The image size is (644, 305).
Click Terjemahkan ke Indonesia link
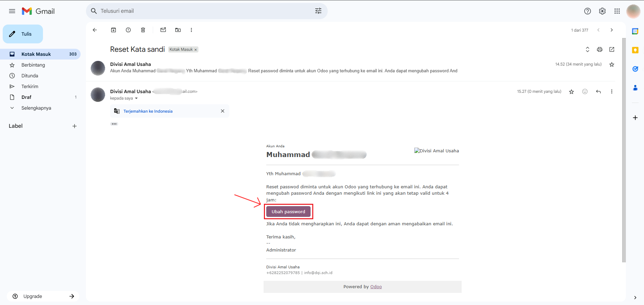coord(148,111)
